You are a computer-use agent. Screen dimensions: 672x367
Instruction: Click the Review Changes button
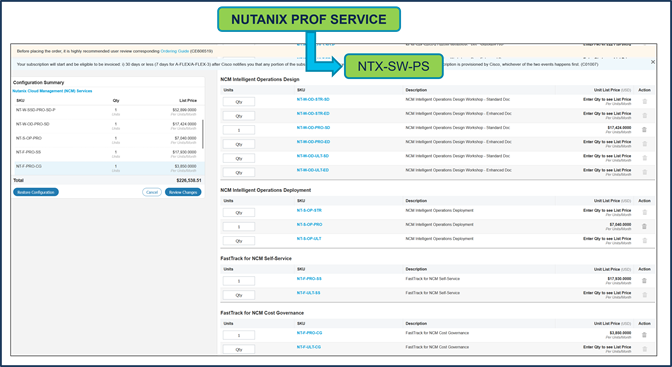[x=183, y=192]
